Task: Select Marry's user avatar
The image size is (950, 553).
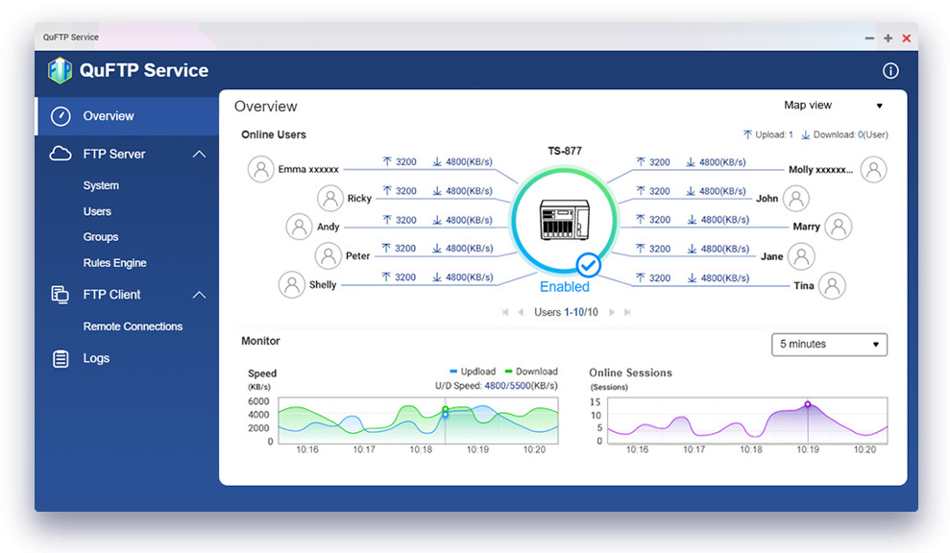Action: pos(839,227)
